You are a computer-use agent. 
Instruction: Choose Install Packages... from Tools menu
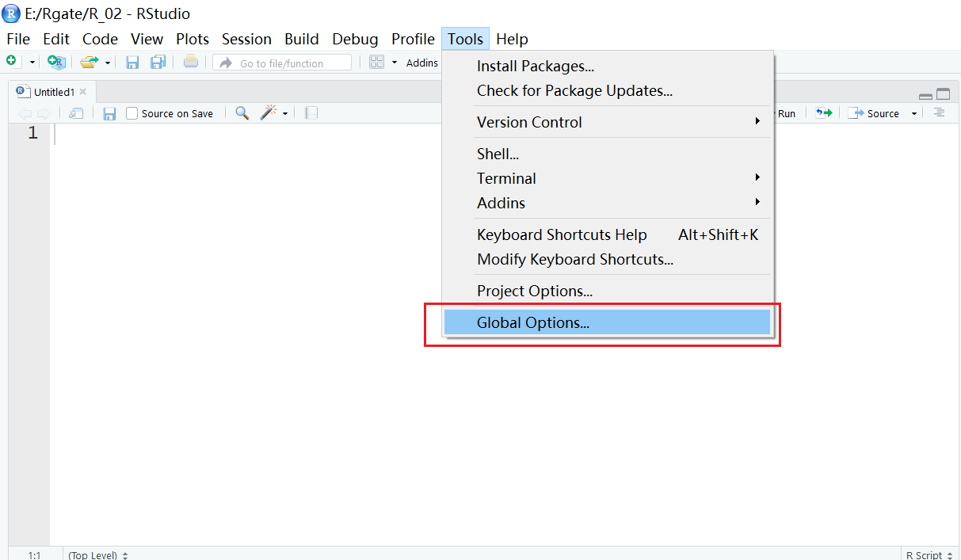point(607,67)
